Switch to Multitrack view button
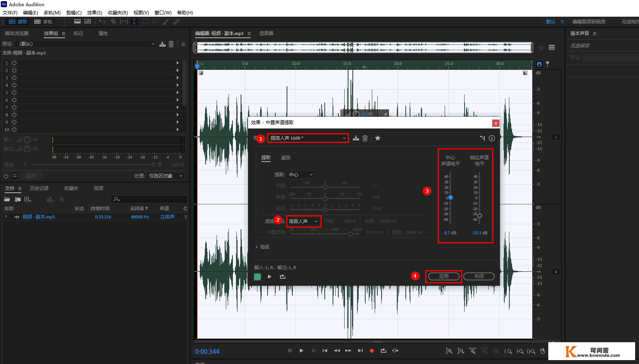This screenshot has width=639, height=364. click(x=43, y=22)
